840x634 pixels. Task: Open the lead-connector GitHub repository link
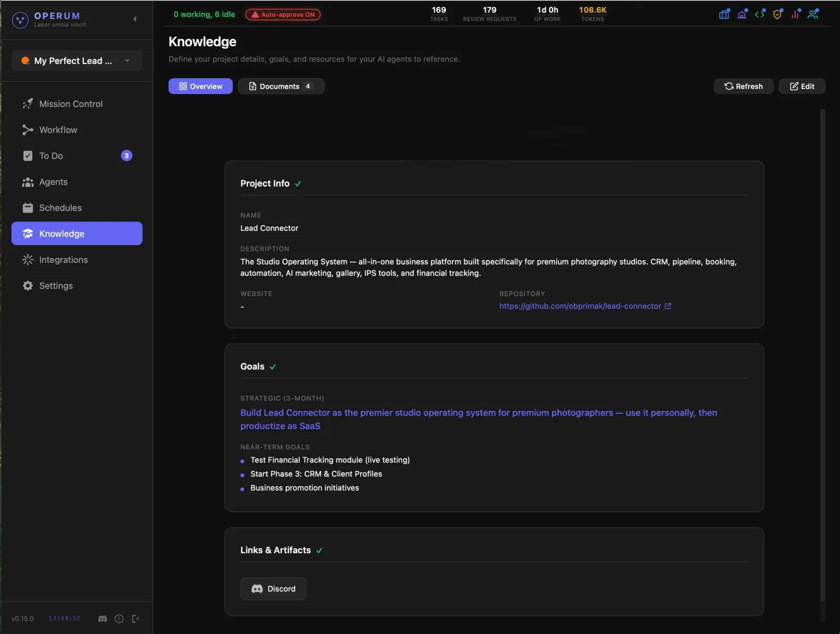581,306
